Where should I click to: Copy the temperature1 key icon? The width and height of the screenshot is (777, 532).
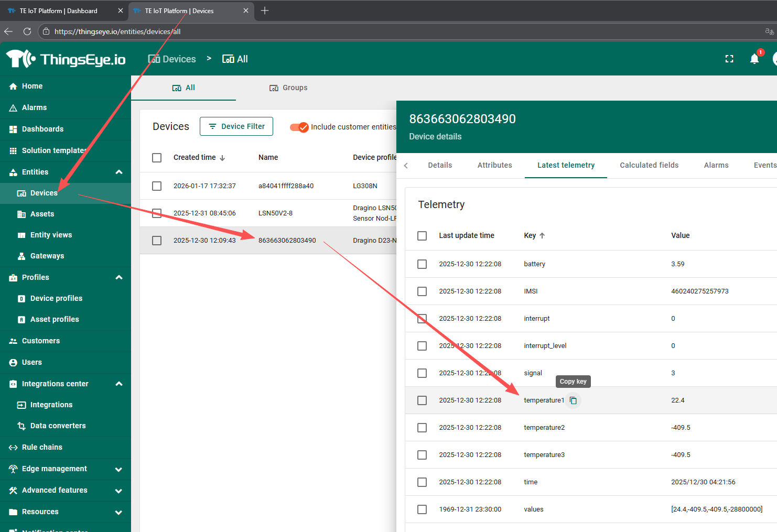573,400
